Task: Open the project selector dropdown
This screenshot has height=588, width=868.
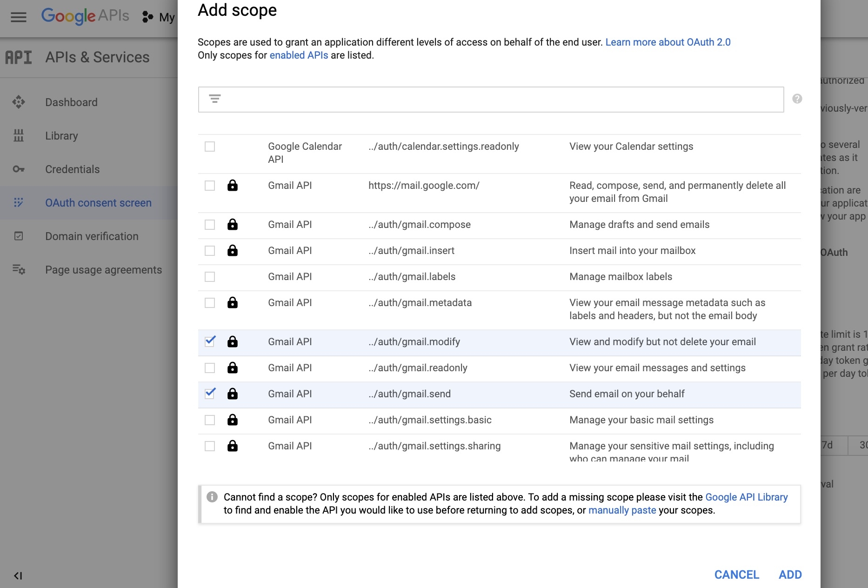Action: [x=159, y=17]
